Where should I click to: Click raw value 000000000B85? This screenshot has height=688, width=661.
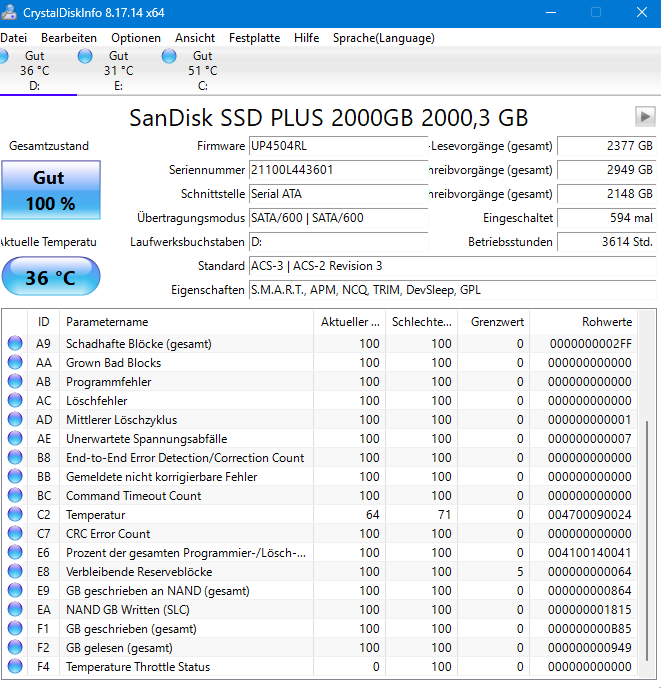click(x=590, y=629)
